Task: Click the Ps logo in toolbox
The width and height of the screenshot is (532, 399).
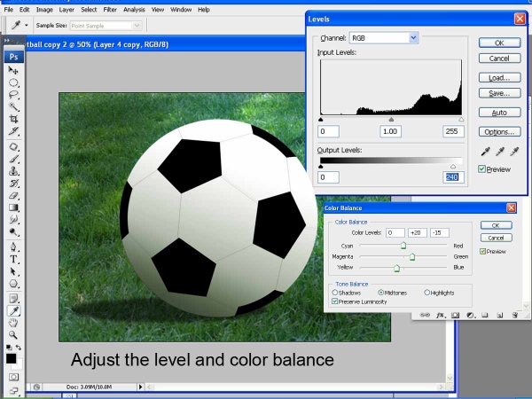Action: (x=14, y=57)
